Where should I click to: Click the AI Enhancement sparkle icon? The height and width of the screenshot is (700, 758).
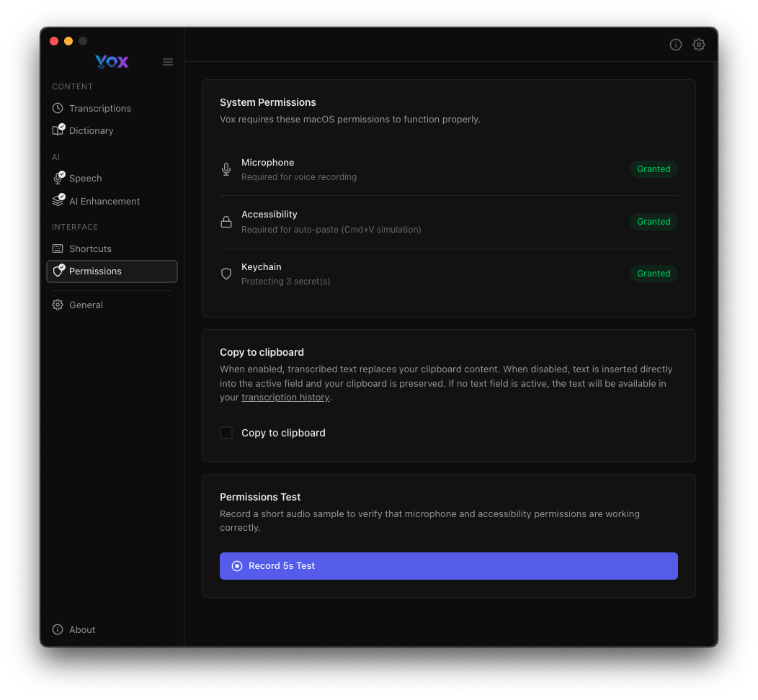click(x=58, y=201)
